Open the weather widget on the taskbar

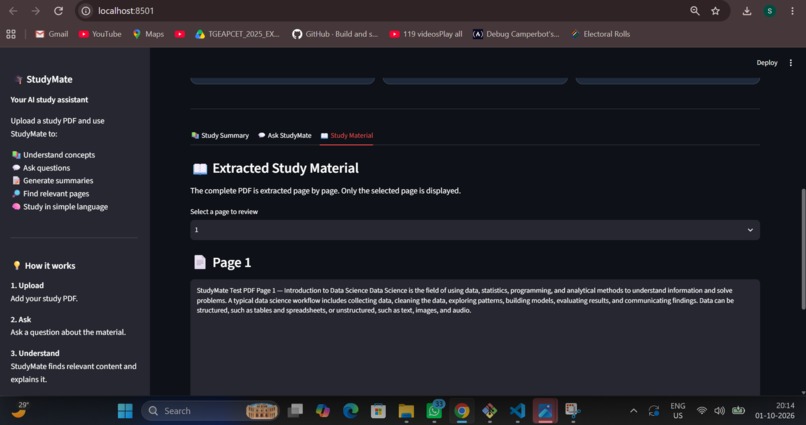(x=20, y=410)
